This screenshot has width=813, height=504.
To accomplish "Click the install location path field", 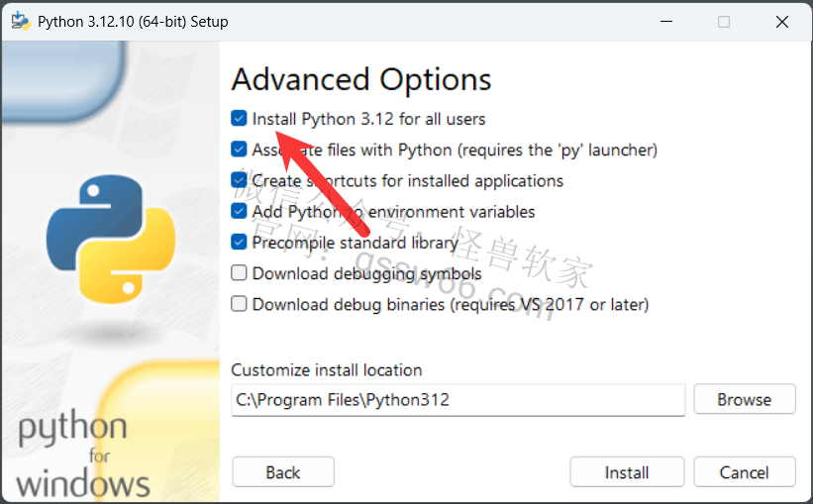I will click(458, 400).
